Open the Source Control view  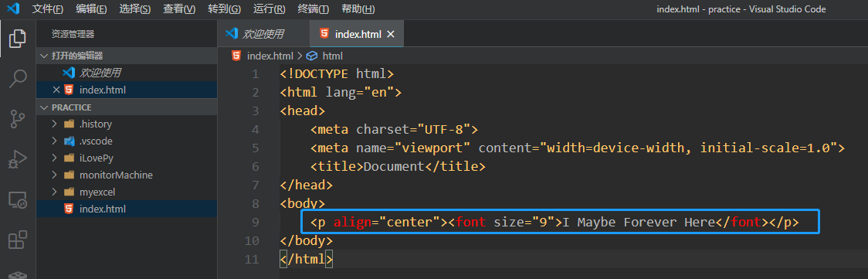click(x=18, y=119)
